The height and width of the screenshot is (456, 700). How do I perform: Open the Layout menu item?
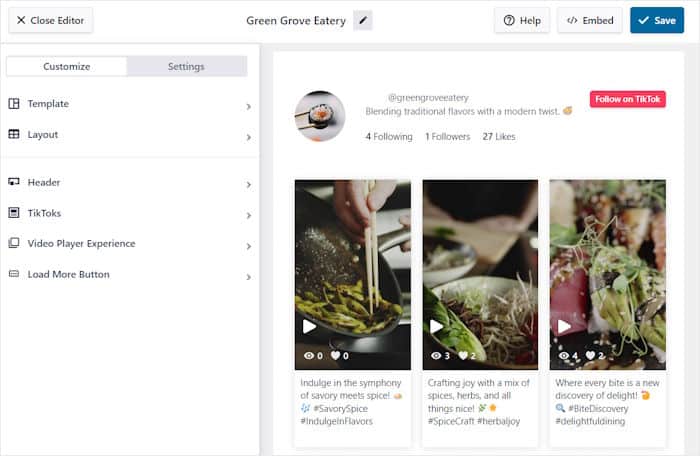[x=129, y=135]
